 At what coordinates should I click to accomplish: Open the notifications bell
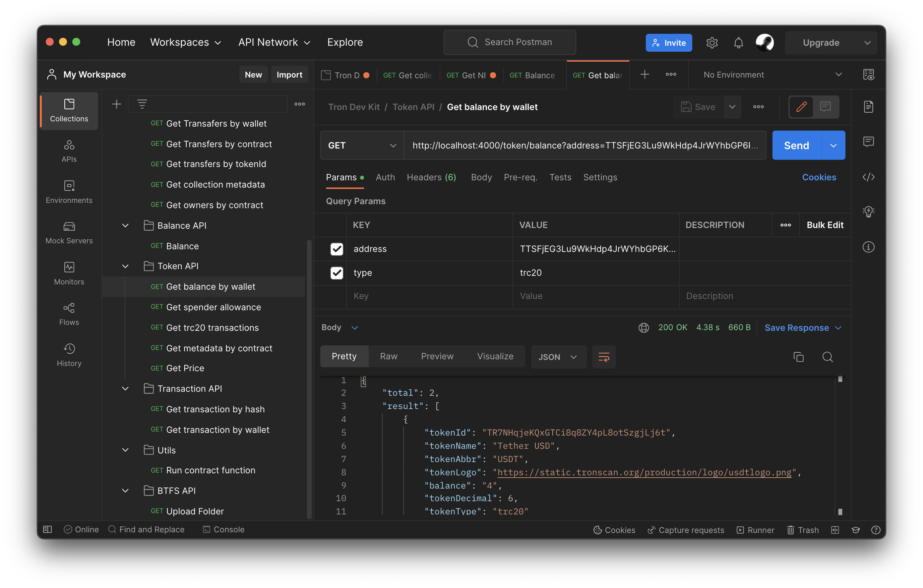point(738,42)
